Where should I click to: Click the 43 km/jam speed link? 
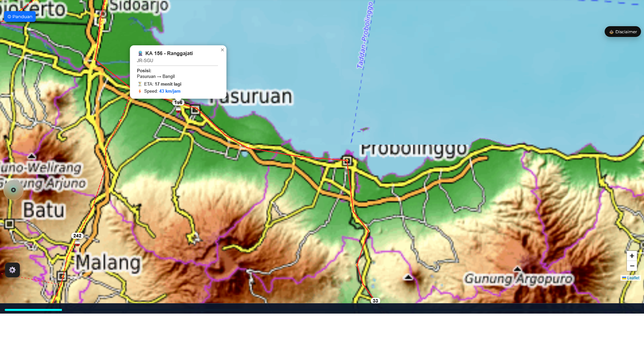[x=169, y=91]
